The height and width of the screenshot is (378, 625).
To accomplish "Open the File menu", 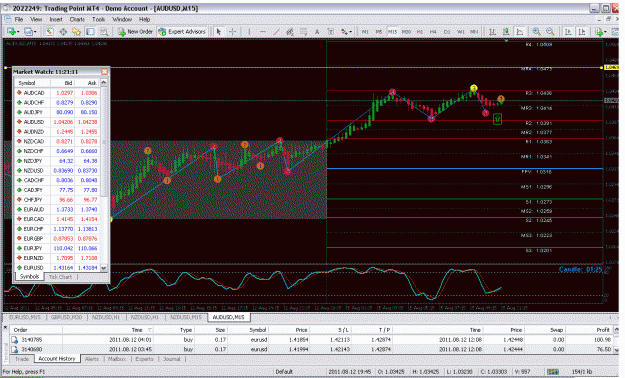I will coord(19,19).
